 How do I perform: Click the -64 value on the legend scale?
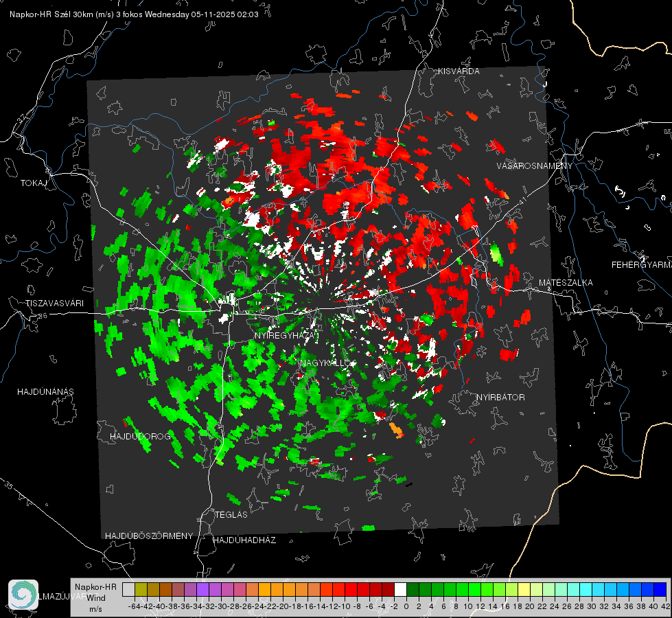click(x=134, y=606)
